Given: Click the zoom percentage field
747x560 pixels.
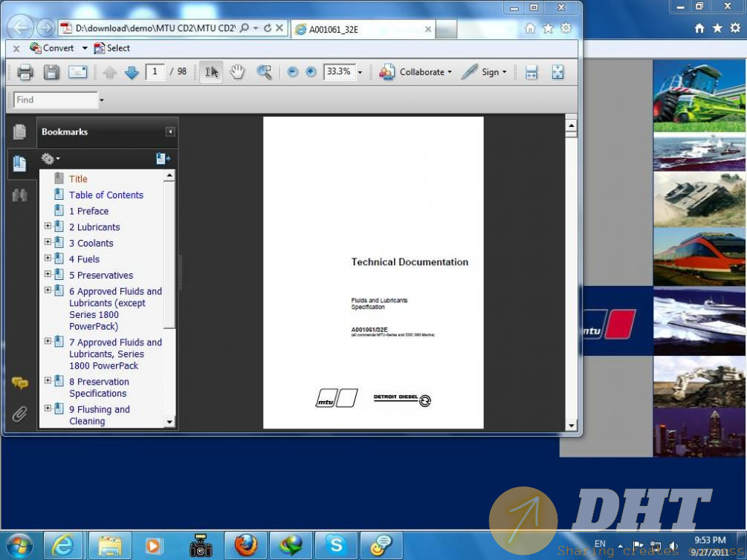Looking at the screenshot, I should [339, 72].
